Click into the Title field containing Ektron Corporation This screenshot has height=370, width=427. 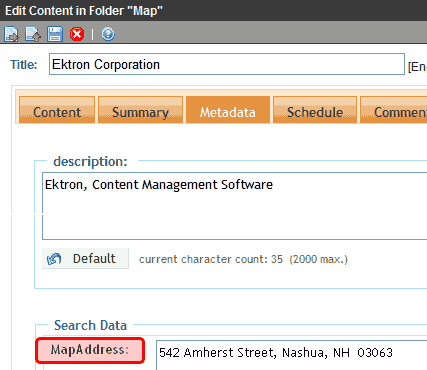click(x=227, y=64)
